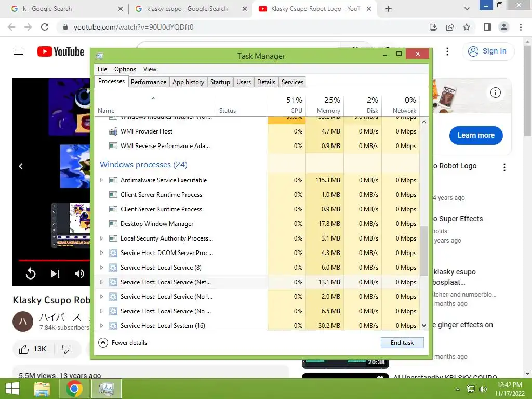Expand Antimalware Service Executable process
532x399 pixels.
click(x=101, y=180)
